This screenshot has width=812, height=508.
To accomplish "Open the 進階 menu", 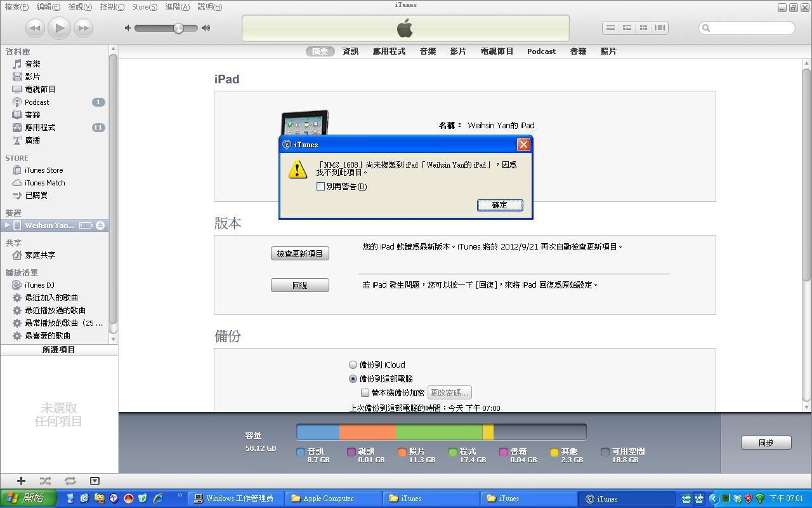I will point(178,7).
